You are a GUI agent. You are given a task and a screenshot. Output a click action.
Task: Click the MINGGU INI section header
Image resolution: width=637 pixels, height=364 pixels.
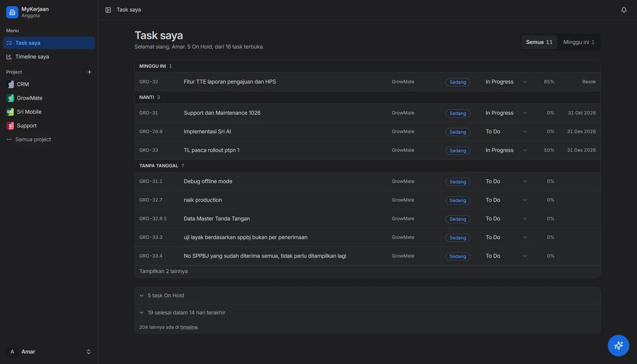[x=367, y=66]
